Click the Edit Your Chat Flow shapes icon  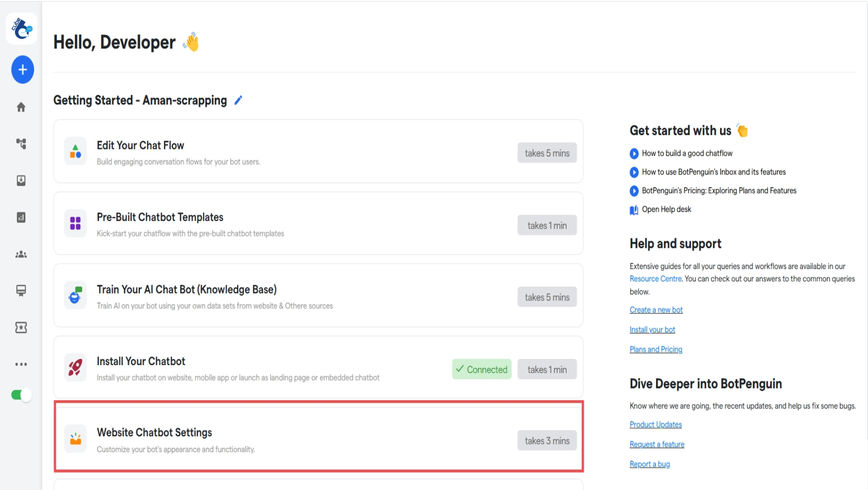[x=75, y=151]
